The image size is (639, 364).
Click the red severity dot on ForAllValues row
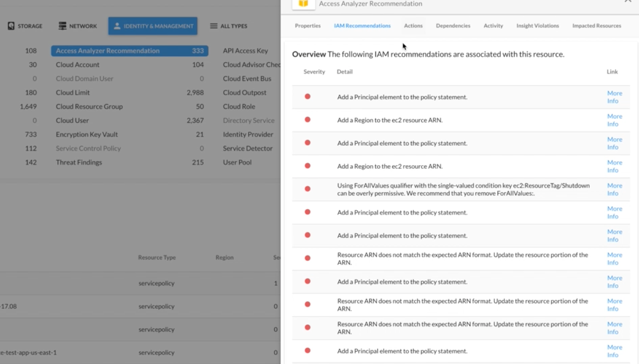coord(308,189)
